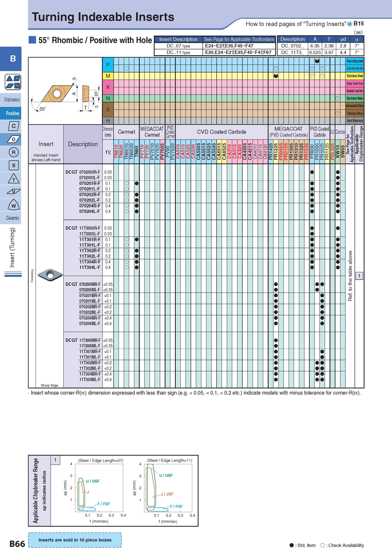Click the yellow M material class swatch
Screen dimensions: 392x555
108,76
